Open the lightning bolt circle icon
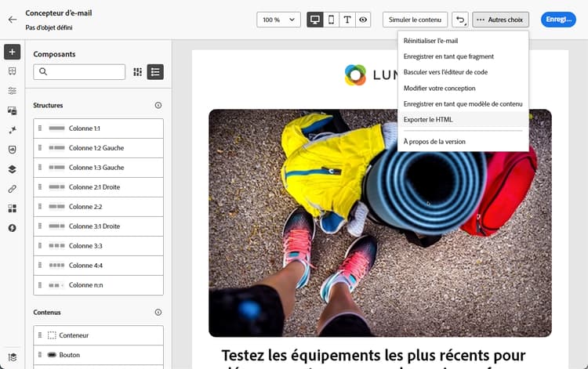This screenshot has height=369, width=588. point(12,228)
